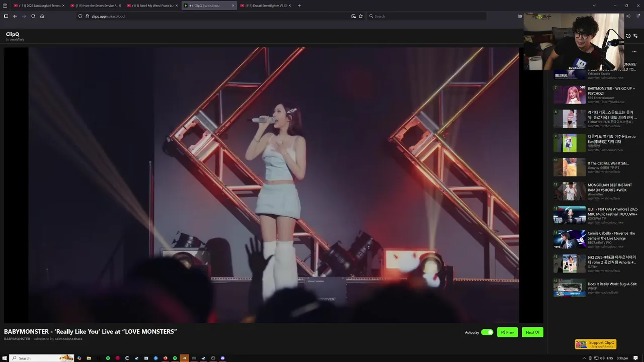Viewport: 644px width, 362px height.
Task: Click the Windows taskbar Search box
Action: pos(42,358)
